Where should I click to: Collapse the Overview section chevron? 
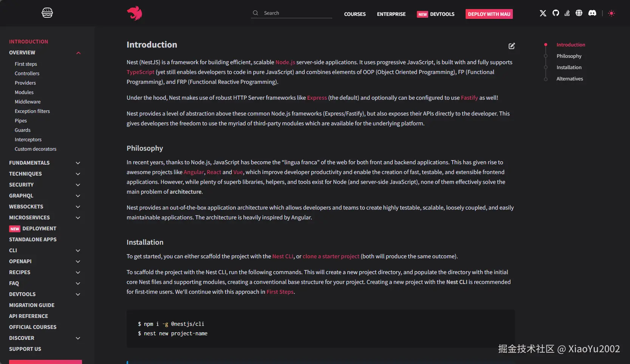78,53
